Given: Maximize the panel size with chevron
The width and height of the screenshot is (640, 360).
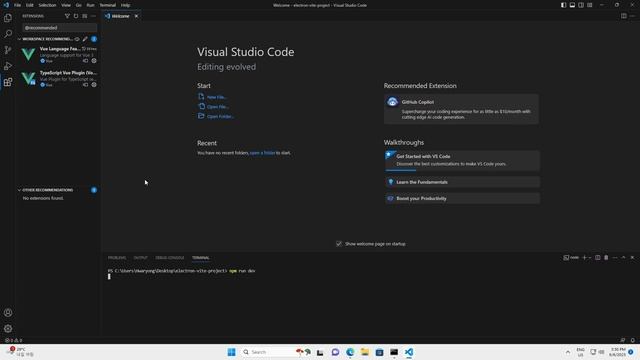Looking at the screenshot, I should (x=623, y=258).
